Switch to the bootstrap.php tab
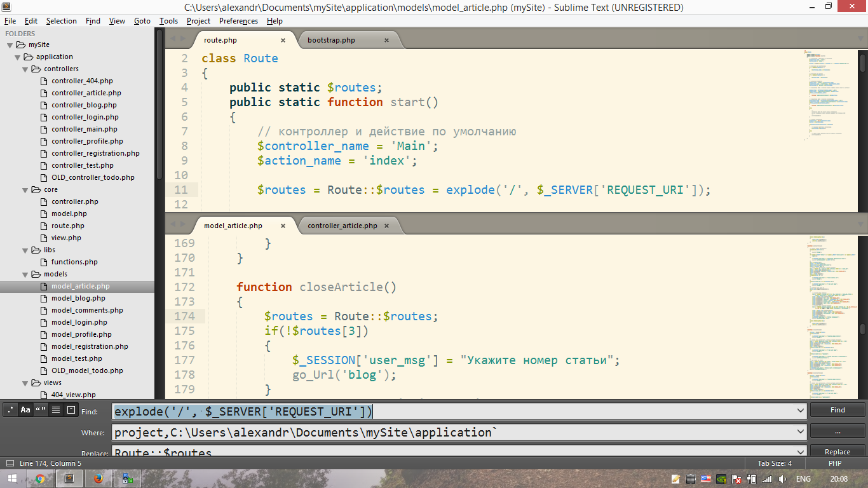Image resolution: width=868 pixels, height=488 pixels. click(331, 40)
